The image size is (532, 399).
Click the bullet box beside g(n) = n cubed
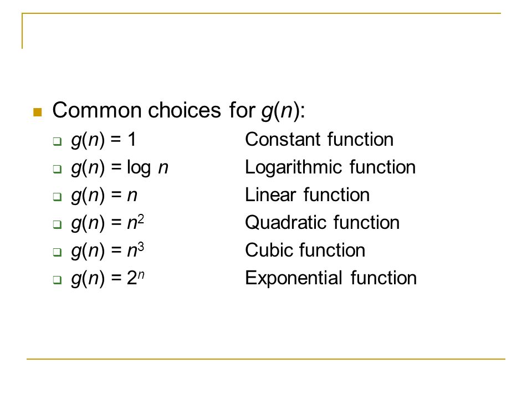tap(57, 252)
